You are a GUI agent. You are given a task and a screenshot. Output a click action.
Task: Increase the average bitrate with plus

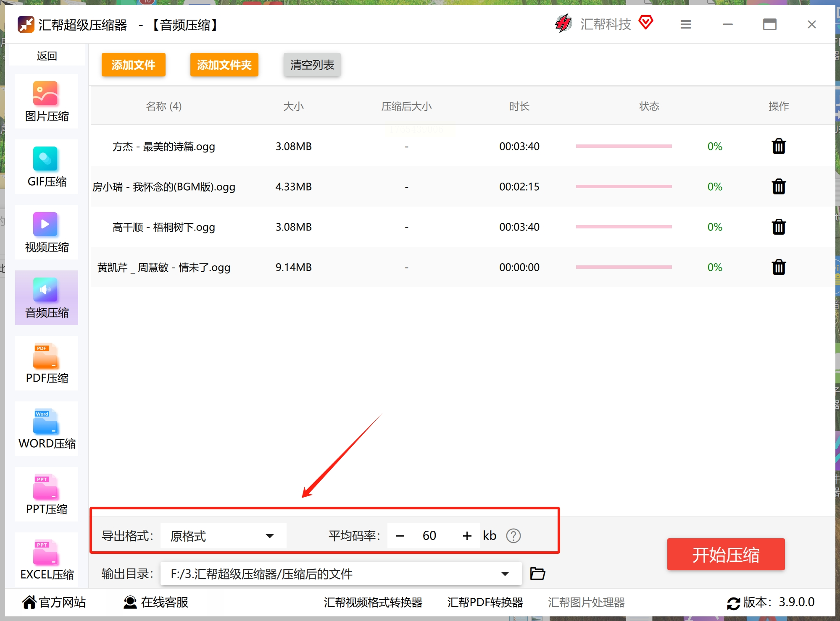(467, 536)
